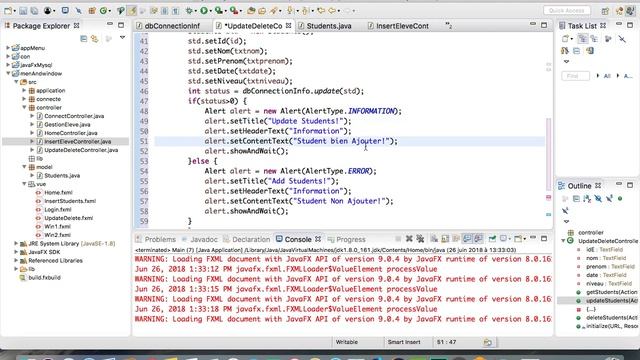The image size is (640, 360).
Task: Toggle Hide Non-Public members in Outline
Action: (x=620, y=199)
